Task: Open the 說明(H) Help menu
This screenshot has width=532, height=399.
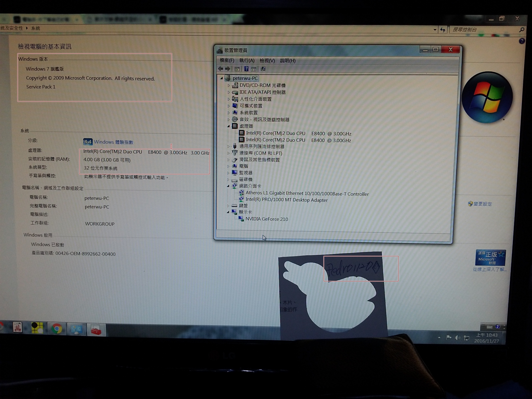Action: pyautogui.click(x=288, y=60)
